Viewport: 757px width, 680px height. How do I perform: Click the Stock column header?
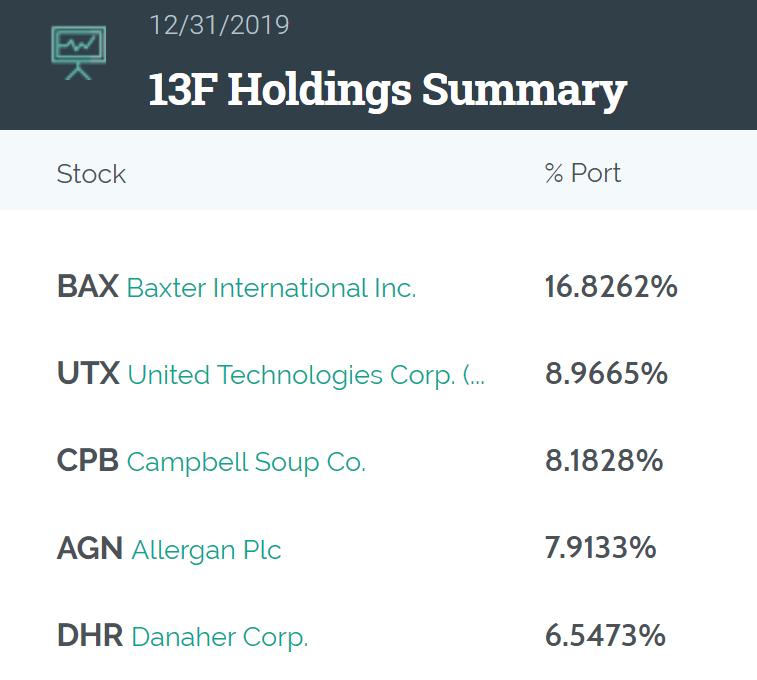point(91,174)
